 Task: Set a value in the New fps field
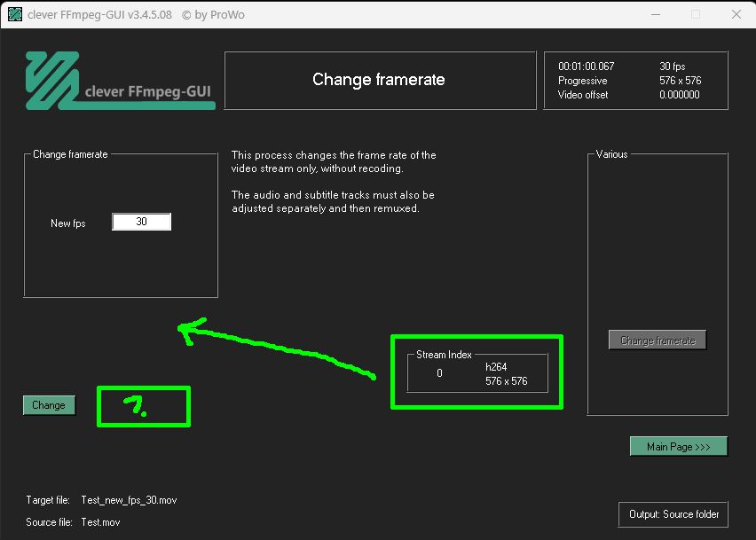click(141, 222)
